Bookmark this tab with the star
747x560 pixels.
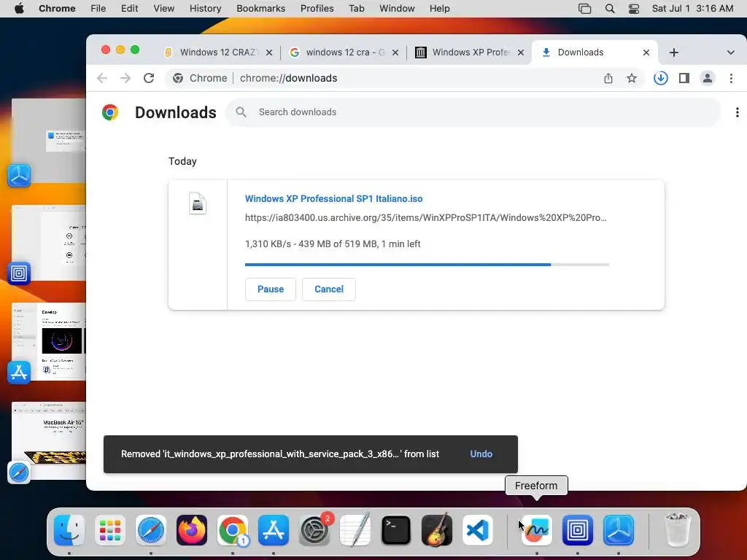coord(632,78)
